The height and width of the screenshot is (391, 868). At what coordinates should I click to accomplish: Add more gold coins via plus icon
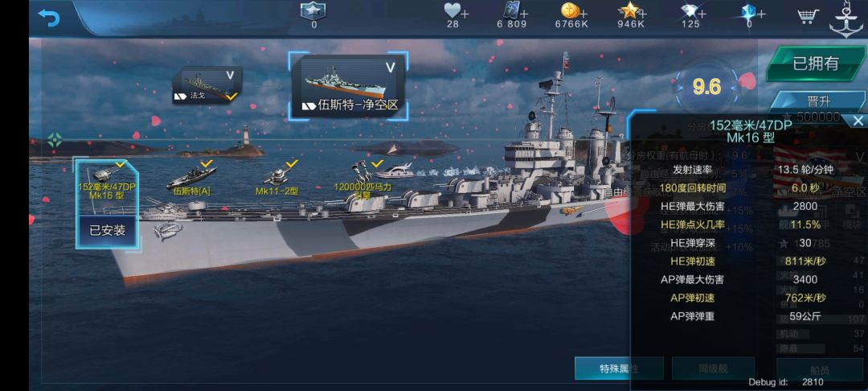point(583,14)
